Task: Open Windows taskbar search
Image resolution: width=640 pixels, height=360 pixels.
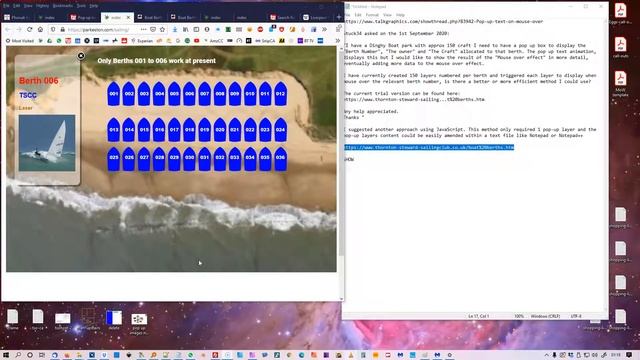Action: [18, 355]
